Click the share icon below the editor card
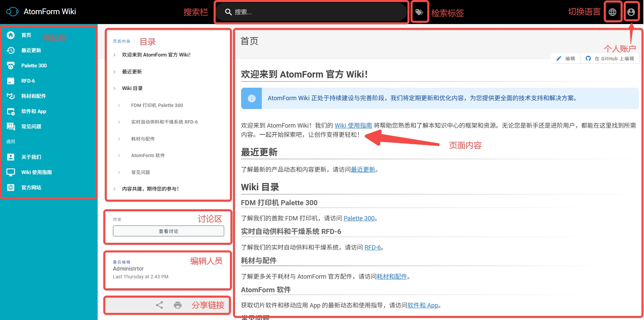Image resolution: width=644 pixels, height=320 pixels. (159, 305)
